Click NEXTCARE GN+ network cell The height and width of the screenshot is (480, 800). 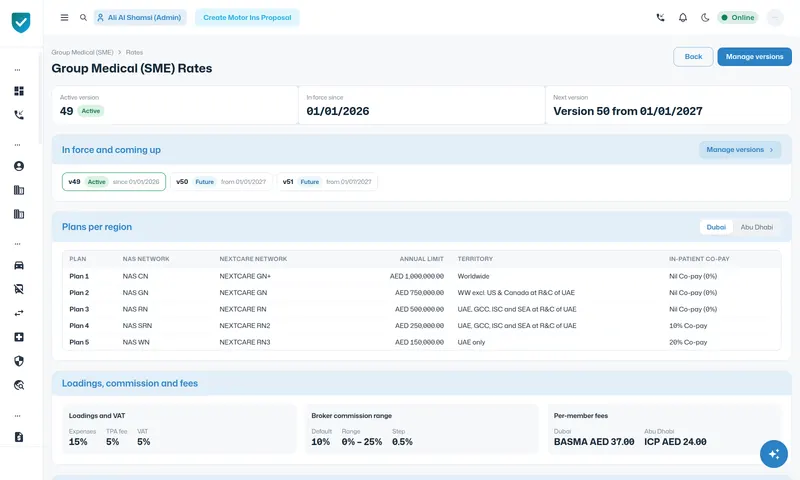tap(245, 276)
